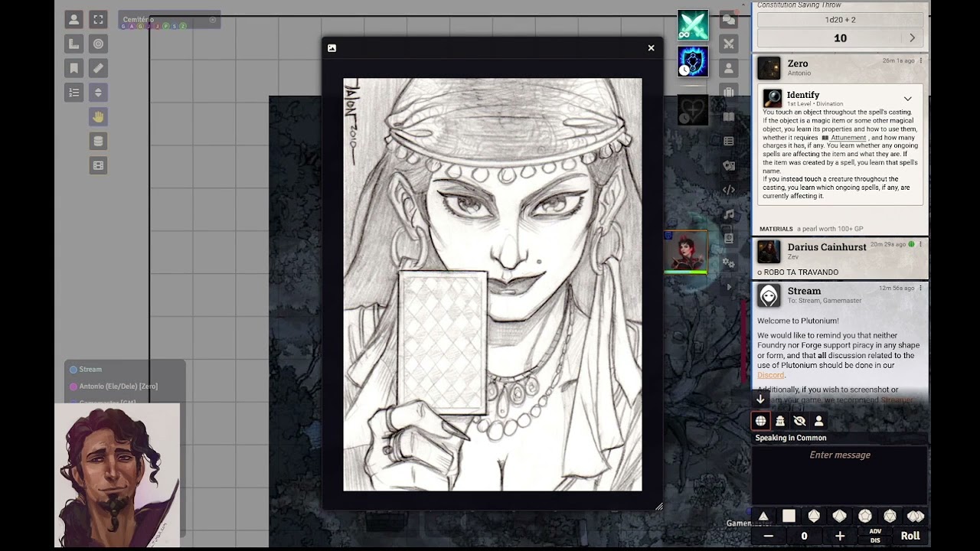Screen dimensions: 980x551
Task: Select blind roll crossed-eye mode
Action: coord(799,421)
